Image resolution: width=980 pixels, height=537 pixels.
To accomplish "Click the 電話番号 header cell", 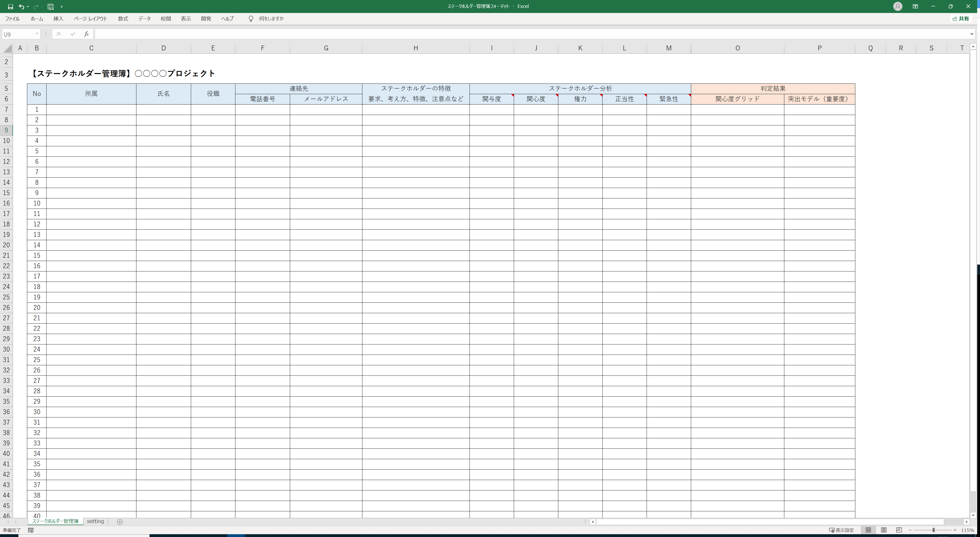I will point(263,99).
